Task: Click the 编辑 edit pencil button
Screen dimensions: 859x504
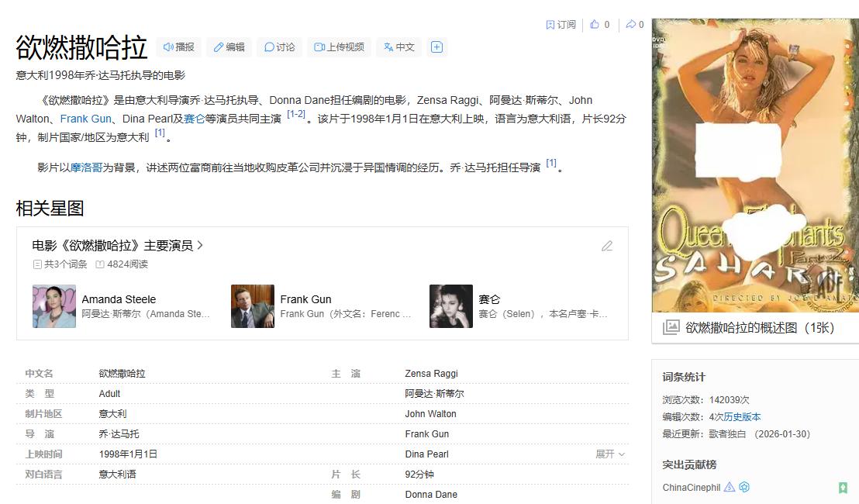Action: pyautogui.click(x=229, y=47)
